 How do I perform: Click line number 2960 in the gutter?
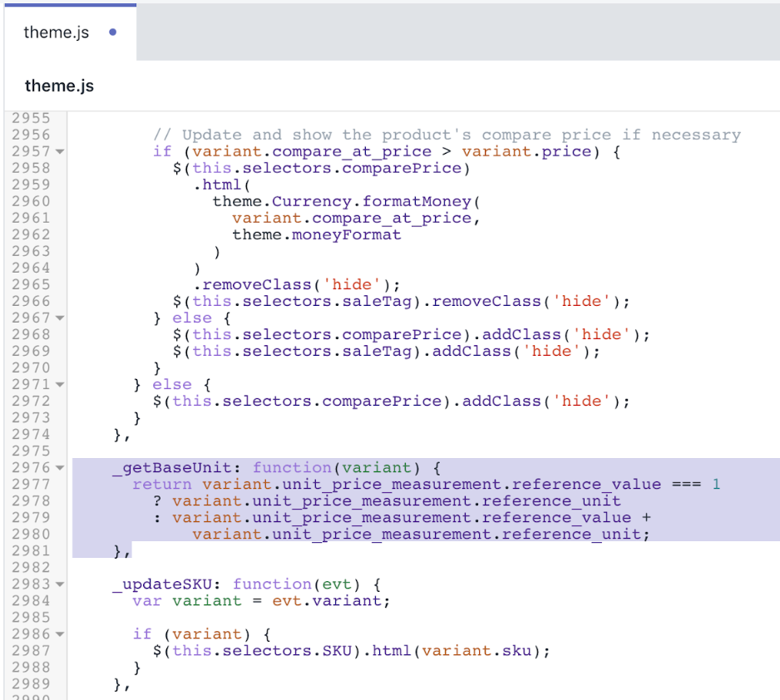(32, 201)
